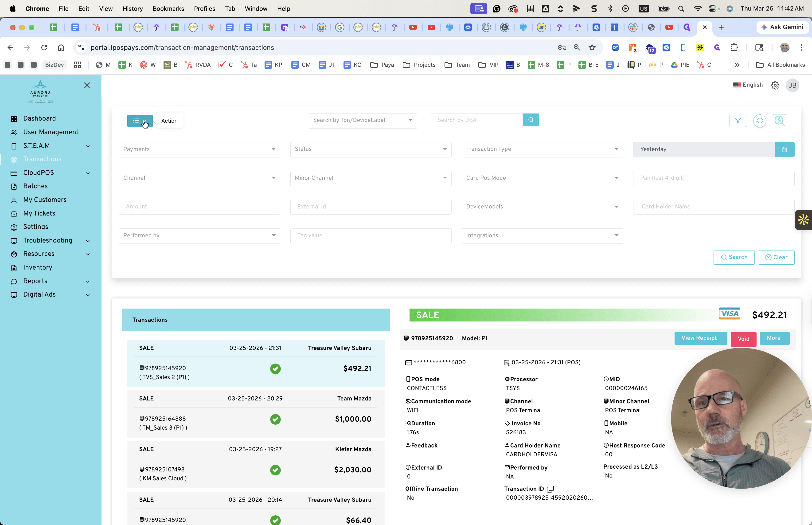Go to Batches in sidebar
This screenshot has width=812, height=525.
click(x=35, y=186)
